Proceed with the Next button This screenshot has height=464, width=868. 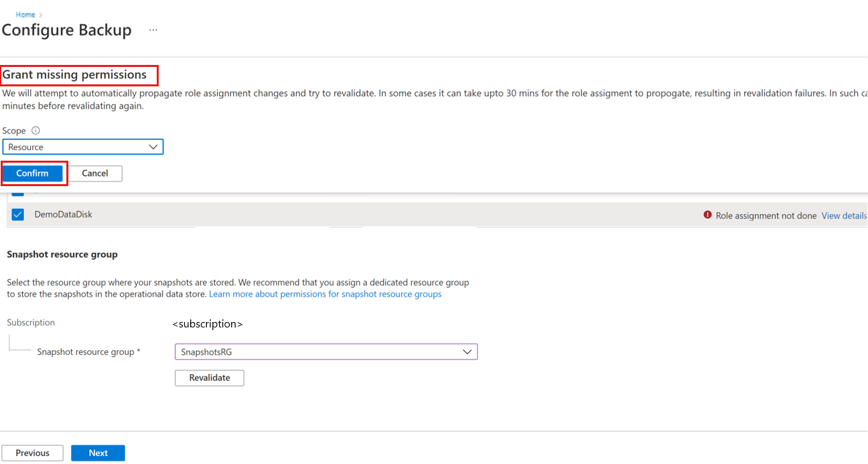(x=98, y=453)
